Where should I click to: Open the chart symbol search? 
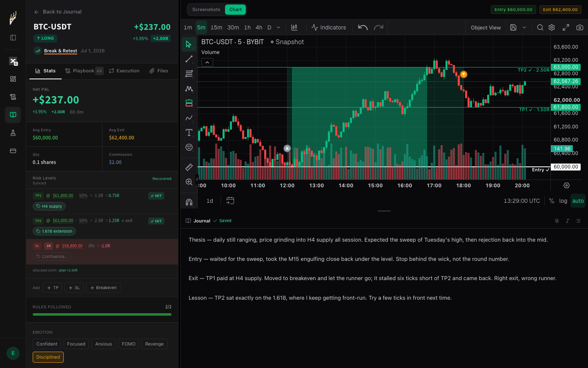click(x=540, y=27)
